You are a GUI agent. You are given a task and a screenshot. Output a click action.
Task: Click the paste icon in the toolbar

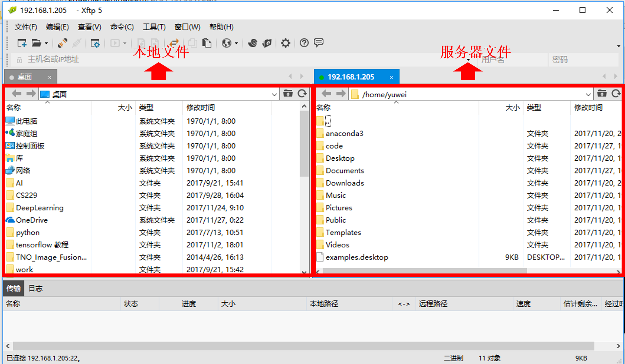(207, 43)
